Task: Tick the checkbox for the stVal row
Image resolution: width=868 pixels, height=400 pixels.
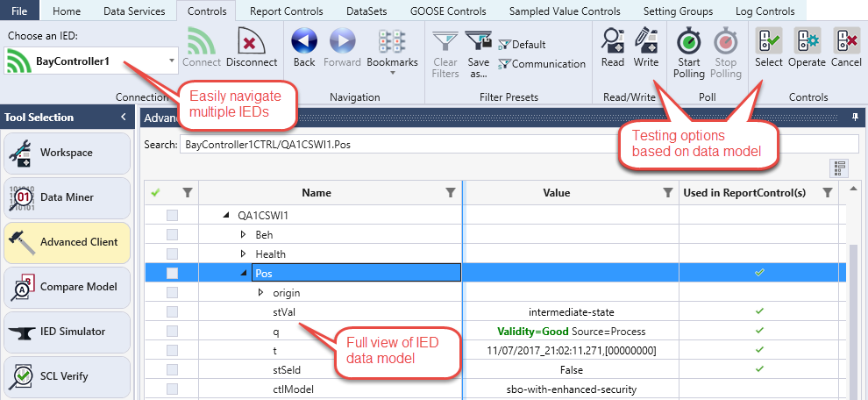Action: pyautogui.click(x=172, y=311)
